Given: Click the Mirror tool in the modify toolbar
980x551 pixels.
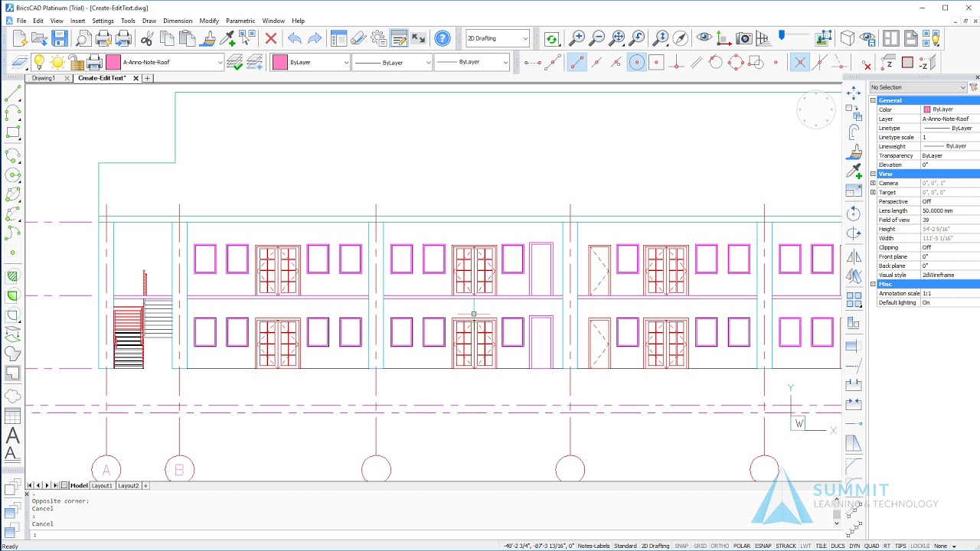Looking at the screenshot, I should pyautogui.click(x=854, y=257).
